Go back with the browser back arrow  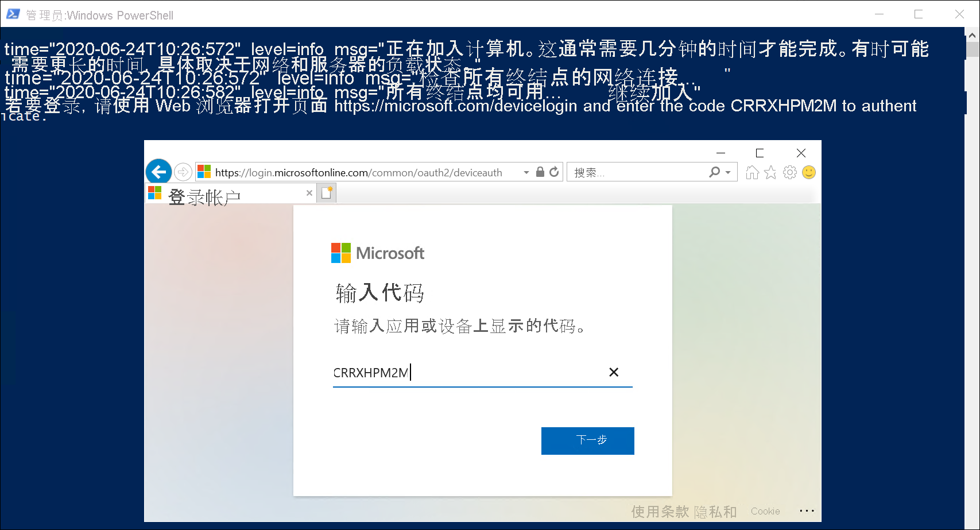159,171
